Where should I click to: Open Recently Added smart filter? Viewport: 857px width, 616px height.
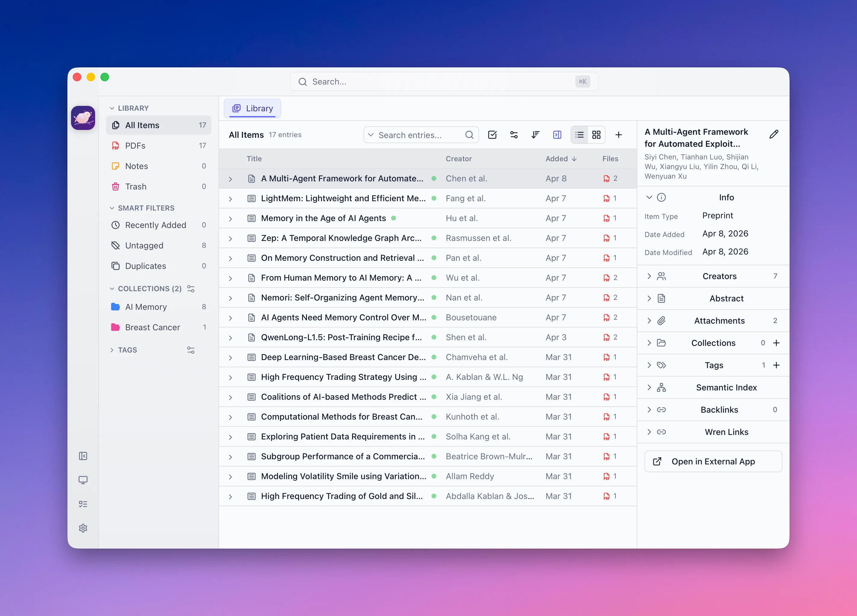158,225
